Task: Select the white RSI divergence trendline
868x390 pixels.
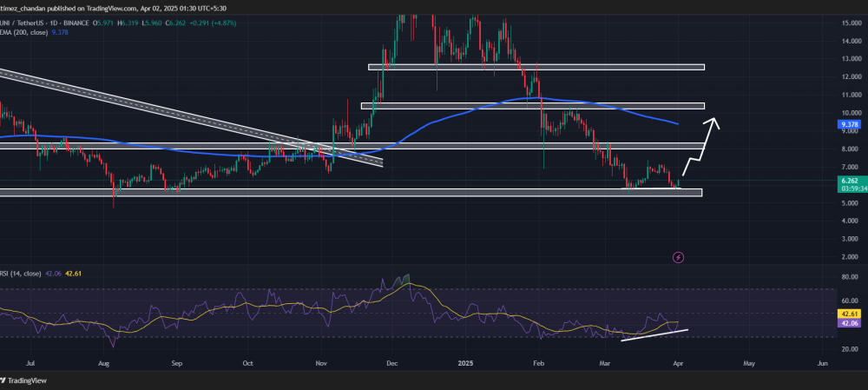Action: point(654,335)
